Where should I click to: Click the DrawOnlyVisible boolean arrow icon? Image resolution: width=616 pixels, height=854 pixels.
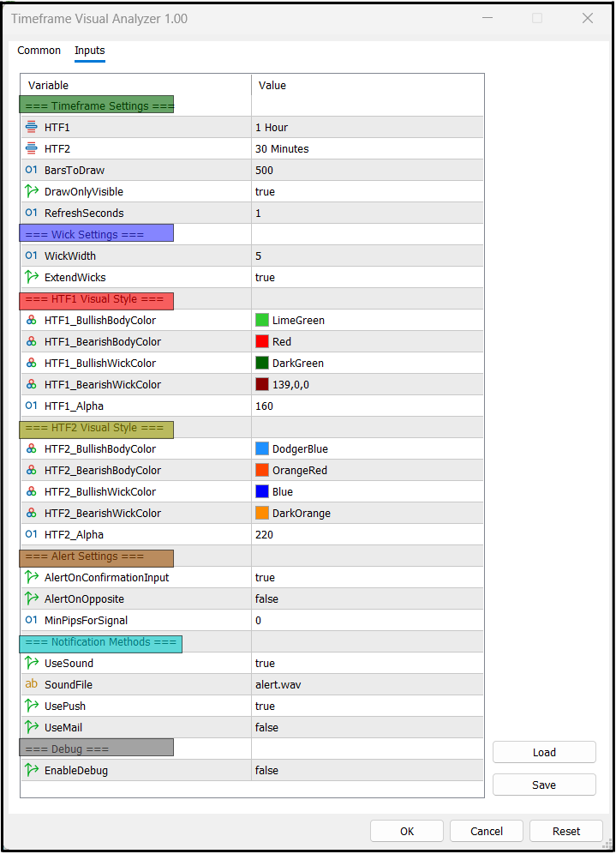click(x=32, y=191)
